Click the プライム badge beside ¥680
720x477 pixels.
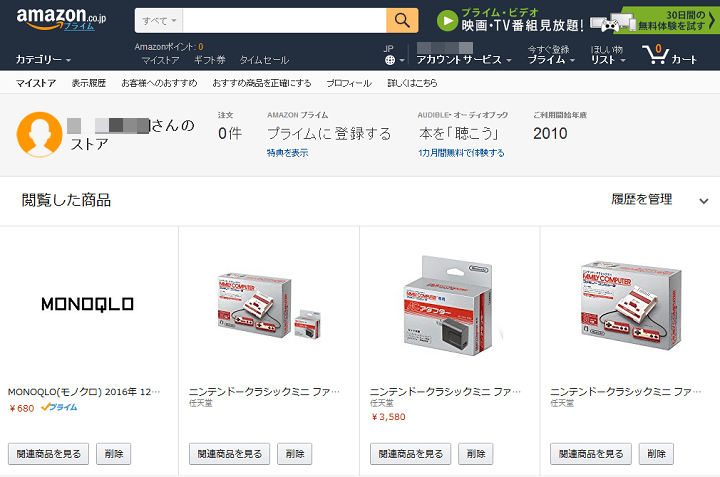tap(59, 407)
